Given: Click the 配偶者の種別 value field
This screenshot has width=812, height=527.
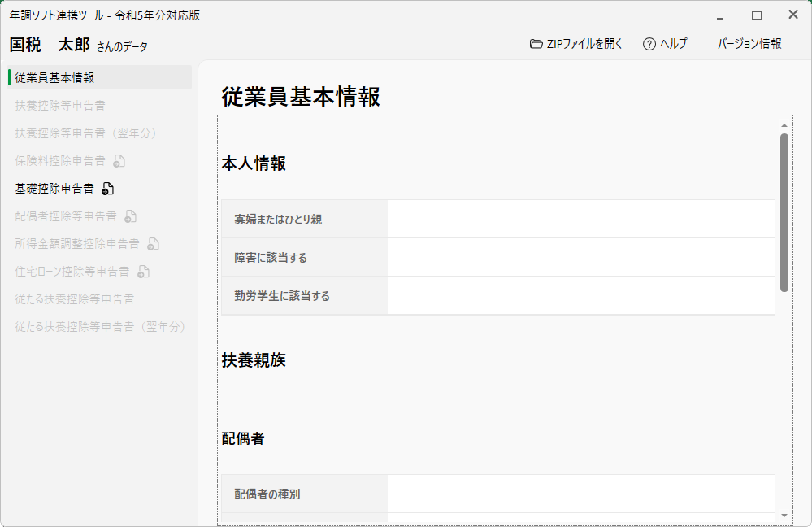Looking at the screenshot, I should pyautogui.click(x=580, y=494).
